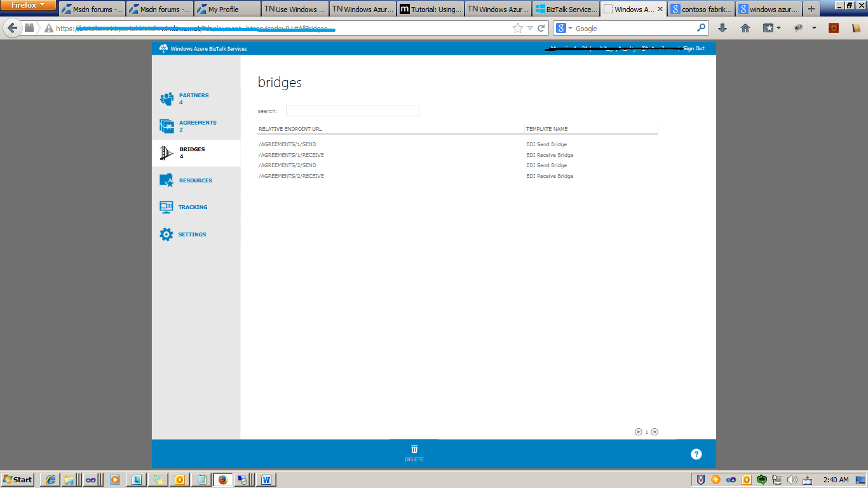Click the Delete trash can icon
The height and width of the screenshot is (488, 868).
pyautogui.click(x=414, y=449)
